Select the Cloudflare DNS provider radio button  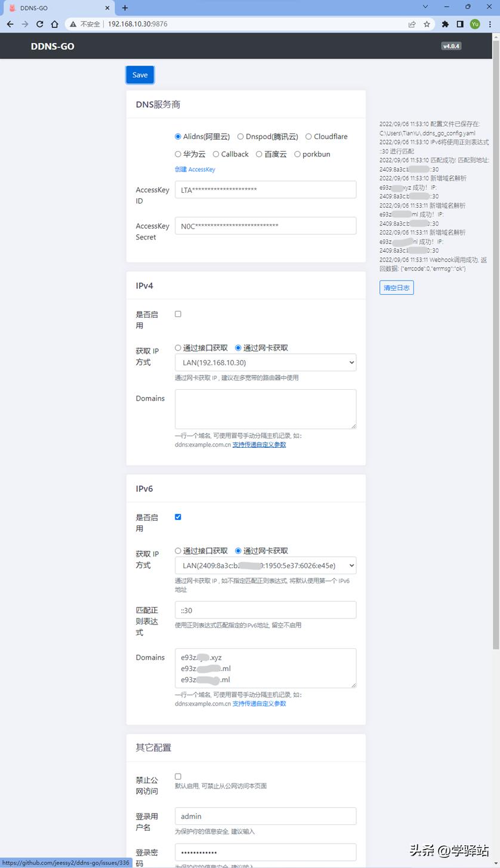pyautogui.click(x=308, y=136)
